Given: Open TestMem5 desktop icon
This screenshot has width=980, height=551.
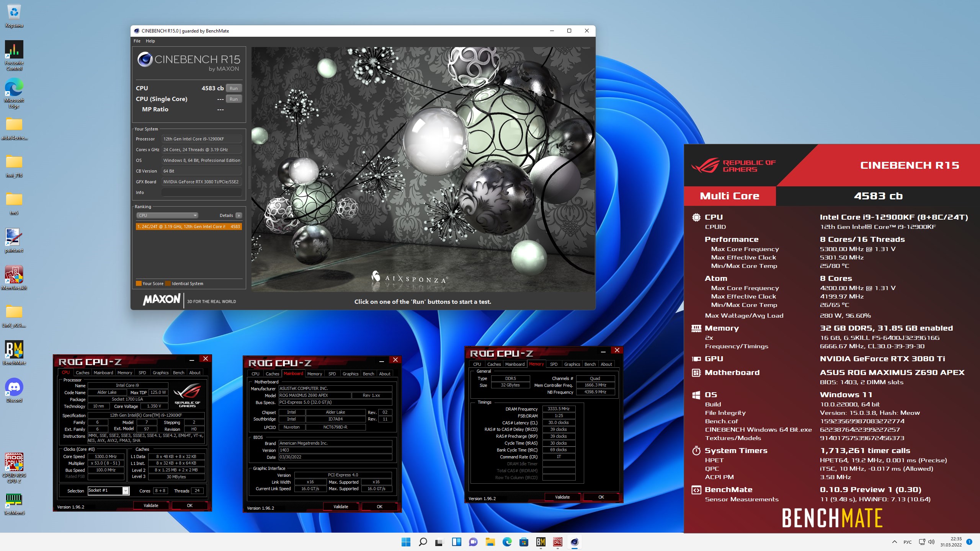Looking at the screenshot, I should [14, 504].
